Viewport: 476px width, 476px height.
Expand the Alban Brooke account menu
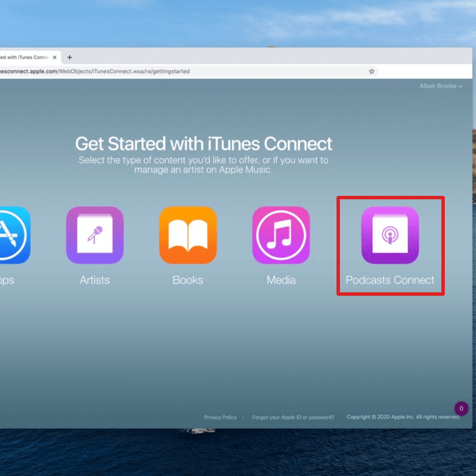[441, 86]
